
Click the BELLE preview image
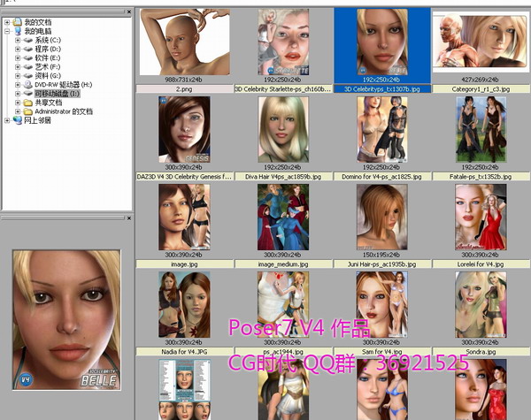click(66, 320)
